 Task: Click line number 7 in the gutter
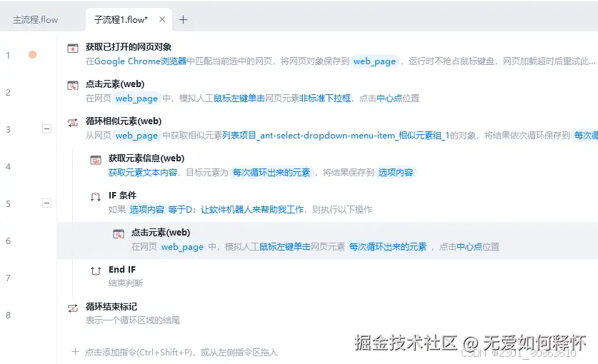8,278
